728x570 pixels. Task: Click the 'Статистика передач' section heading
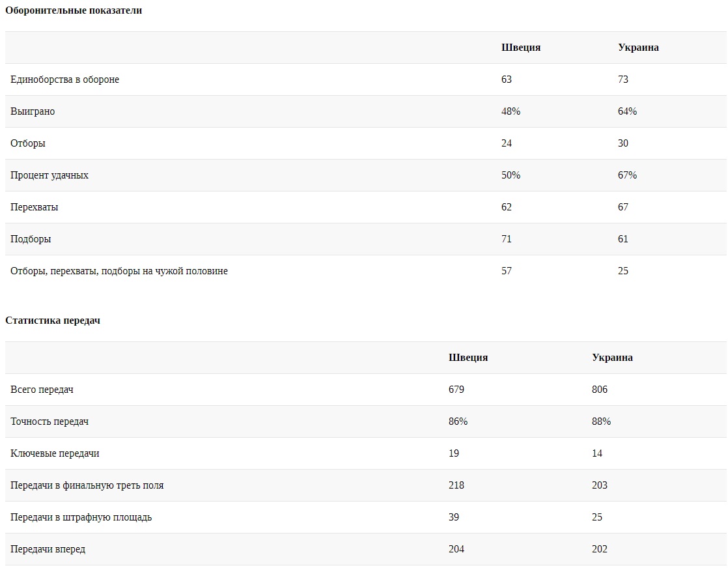(x=53, y=321)
